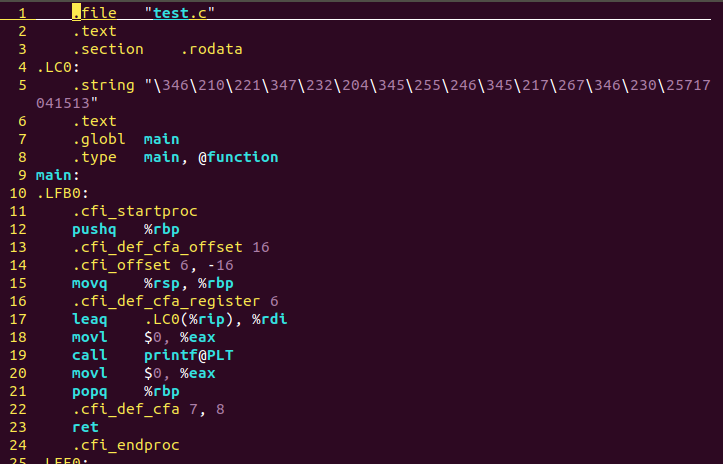Click the pushq instruction
The width and height of the screenshot is (723, 464).
[x=94, y=229]
